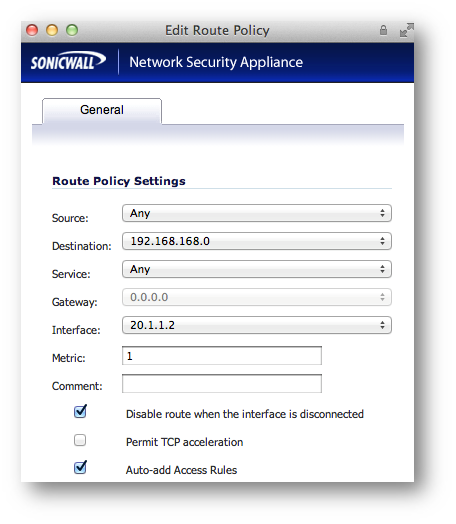456x524 pixels.
Task: Click the SonicWall logo in header
Action: [x=68, y=61]
